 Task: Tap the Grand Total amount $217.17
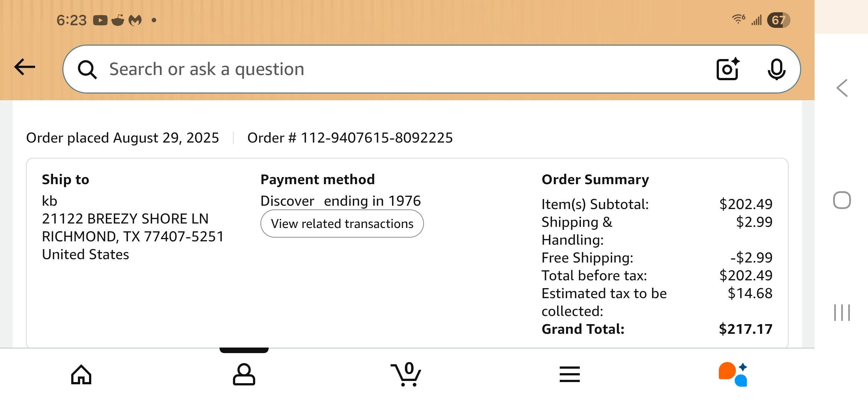[745, 329]
